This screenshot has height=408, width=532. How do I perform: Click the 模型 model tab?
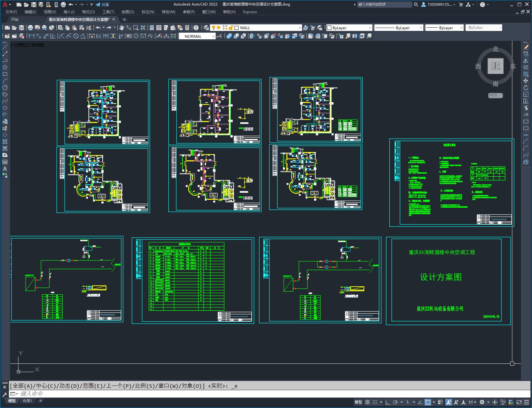(12, 401)
